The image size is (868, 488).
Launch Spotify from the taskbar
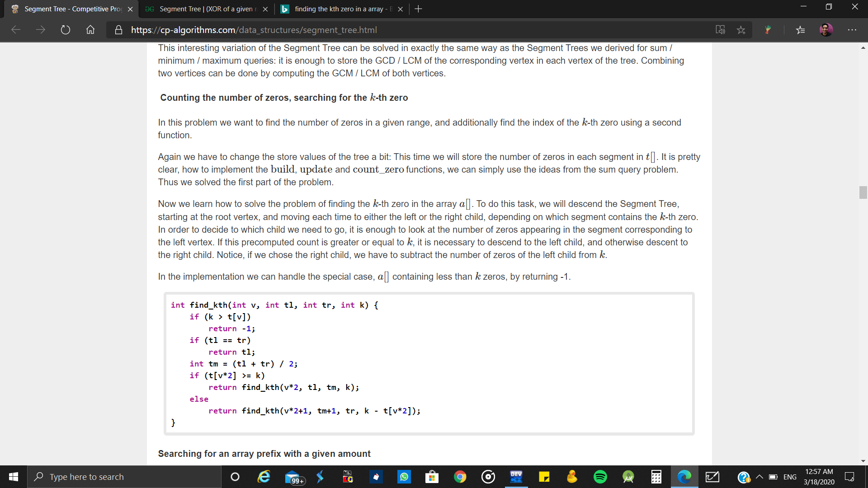pos(600,477)
